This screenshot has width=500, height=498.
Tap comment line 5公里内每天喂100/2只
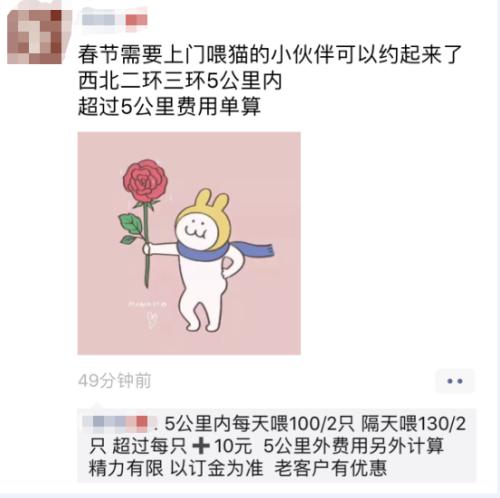pos(259,424)
